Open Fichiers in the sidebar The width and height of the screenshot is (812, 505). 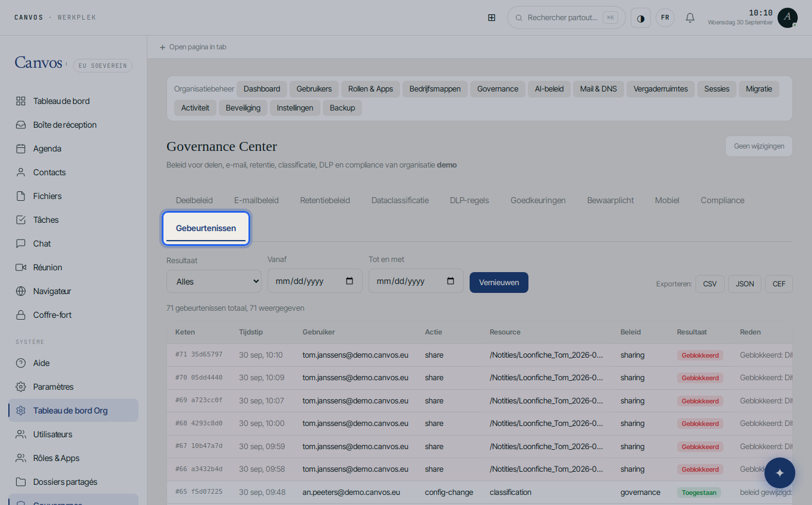74,196
